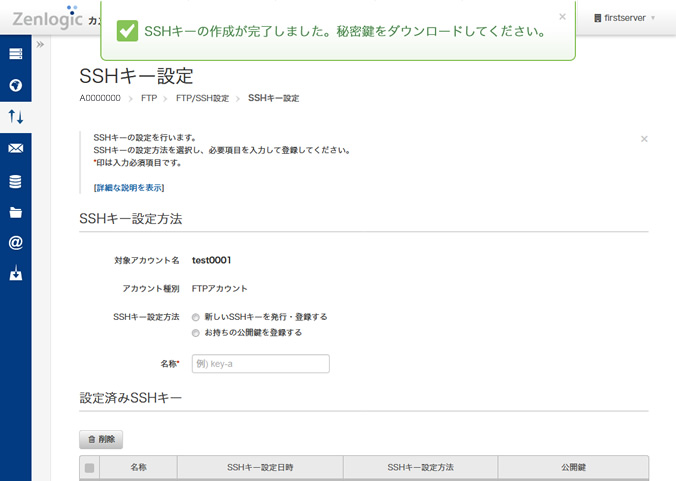
Task: Select the FTP transfer arrows icon
Action: 16,117
